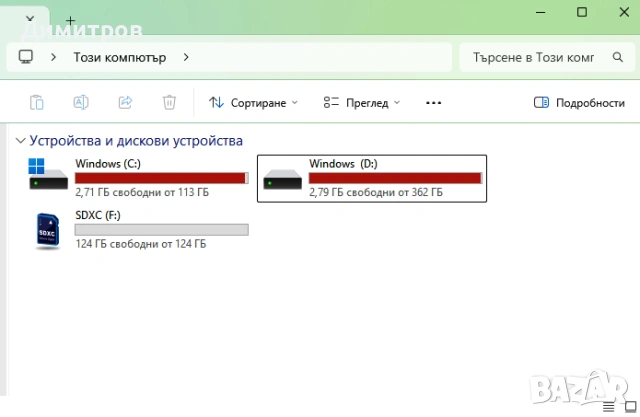This screenshot has height=417, width=640.
Task: Expand chevron after Този компютър
Action: point(186,57)
